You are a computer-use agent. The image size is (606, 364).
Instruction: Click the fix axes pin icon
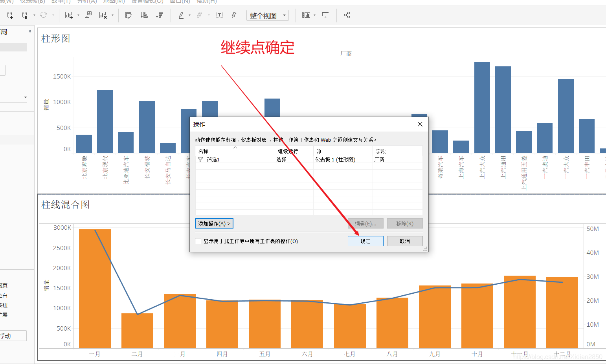tap(234, 15)
